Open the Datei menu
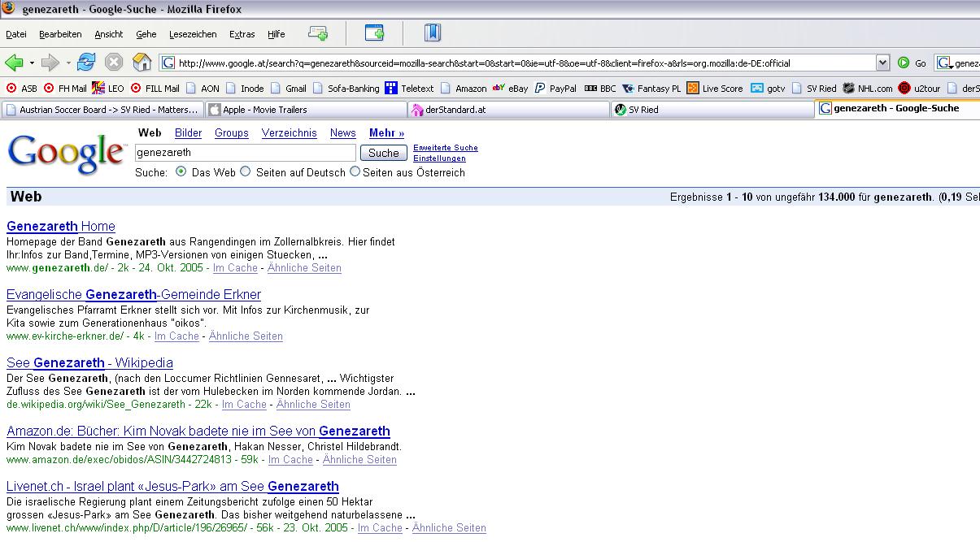 (x=16, y=34)
